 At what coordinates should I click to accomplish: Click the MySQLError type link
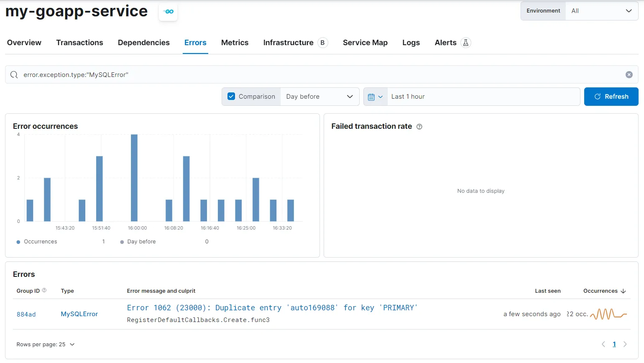(x=79, y=314)
